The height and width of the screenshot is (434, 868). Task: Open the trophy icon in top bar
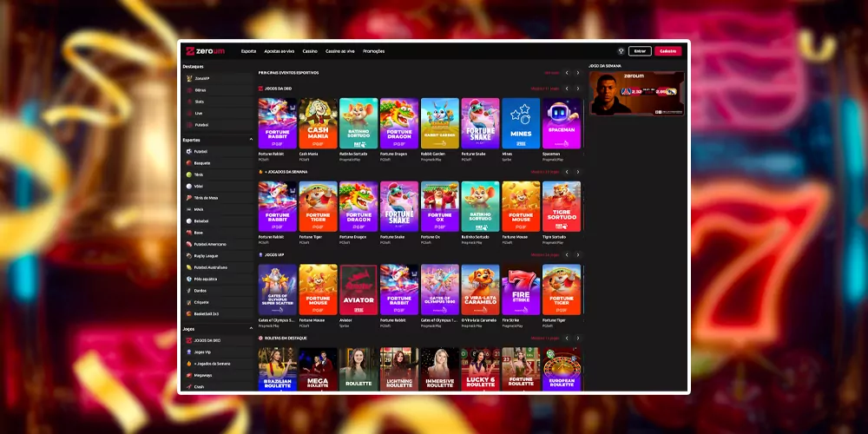pos(621,51)
